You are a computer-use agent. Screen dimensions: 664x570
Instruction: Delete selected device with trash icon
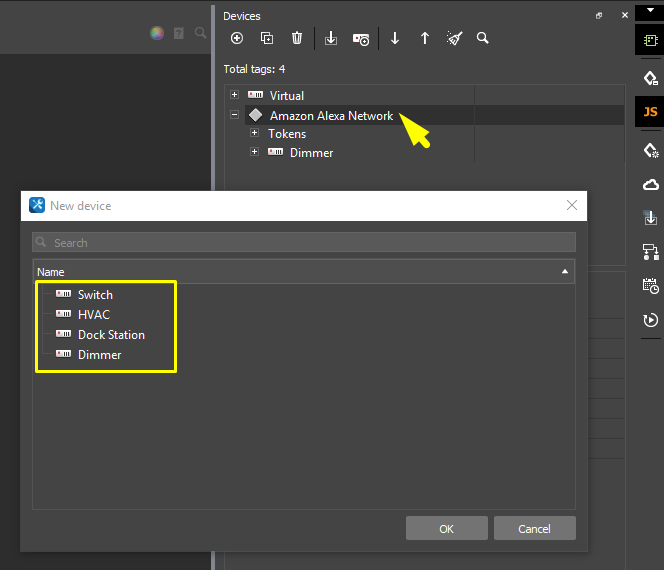tap(297, 38)
